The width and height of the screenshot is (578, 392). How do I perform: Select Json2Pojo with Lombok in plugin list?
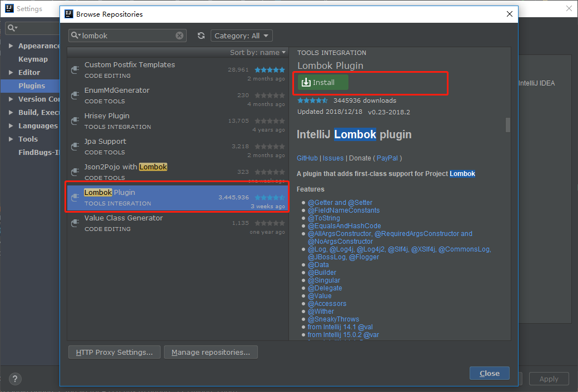point(178,172)
